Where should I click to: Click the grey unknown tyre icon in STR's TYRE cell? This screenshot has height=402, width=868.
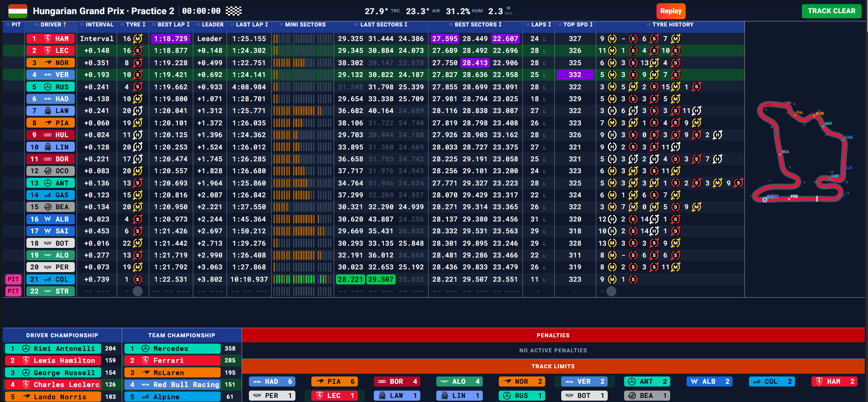(138, 291)
